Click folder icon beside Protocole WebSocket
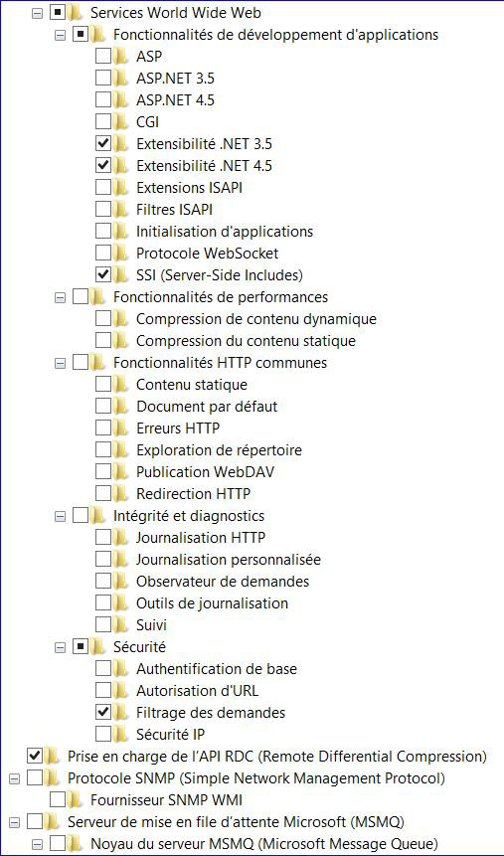 120,254
